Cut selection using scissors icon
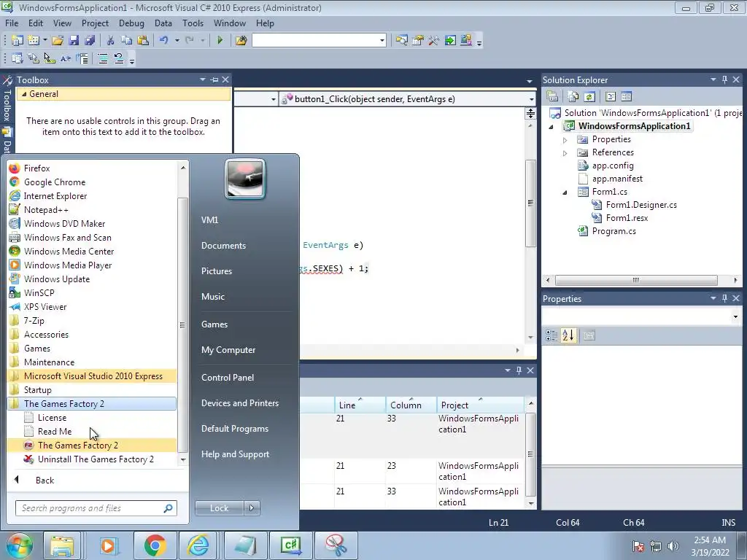The image size is (747, 560). click(x=111, y=41)
